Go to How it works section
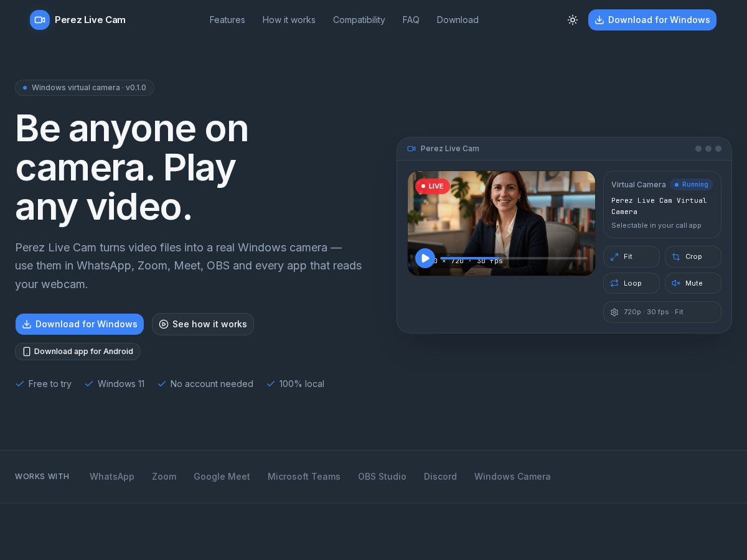Screen dimensions: 747x560 point(289,20)
